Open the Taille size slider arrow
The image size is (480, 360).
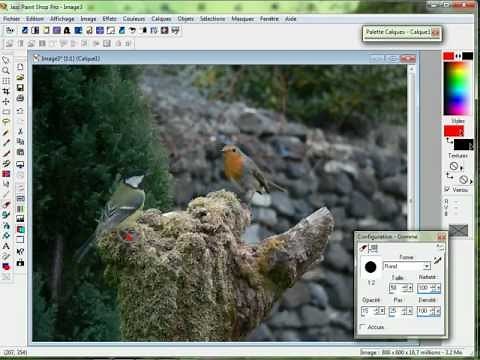(410, 287)
